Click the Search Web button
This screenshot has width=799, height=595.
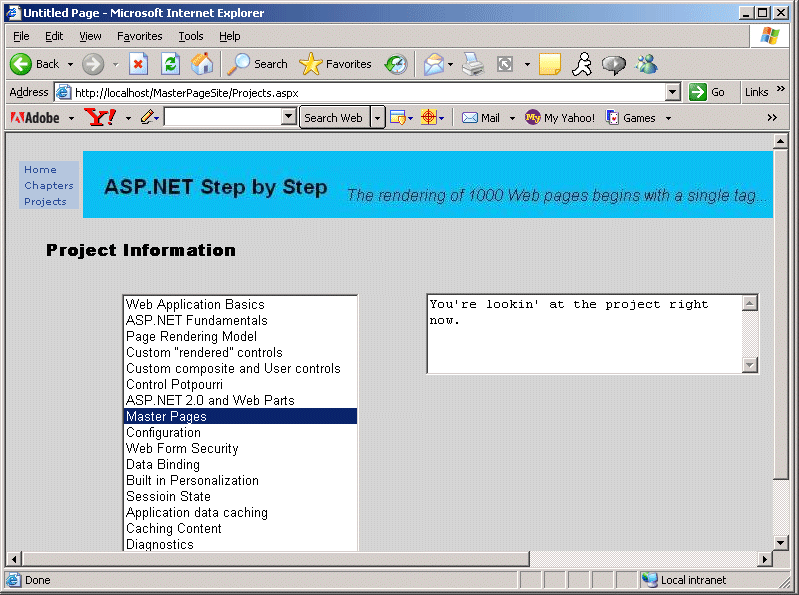(334, 118)
